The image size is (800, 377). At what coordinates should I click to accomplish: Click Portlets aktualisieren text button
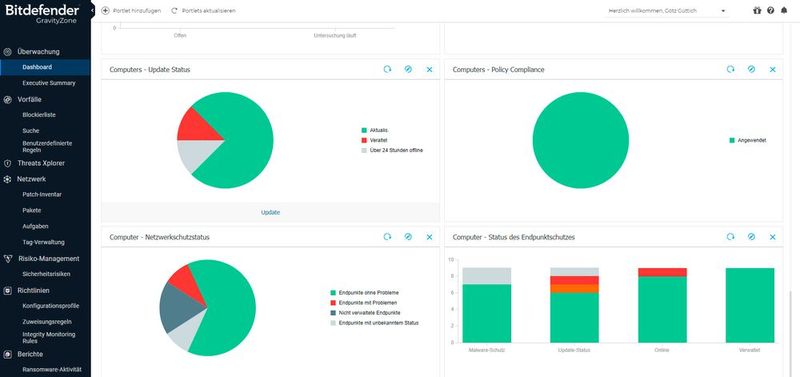(x=208, y=10)
